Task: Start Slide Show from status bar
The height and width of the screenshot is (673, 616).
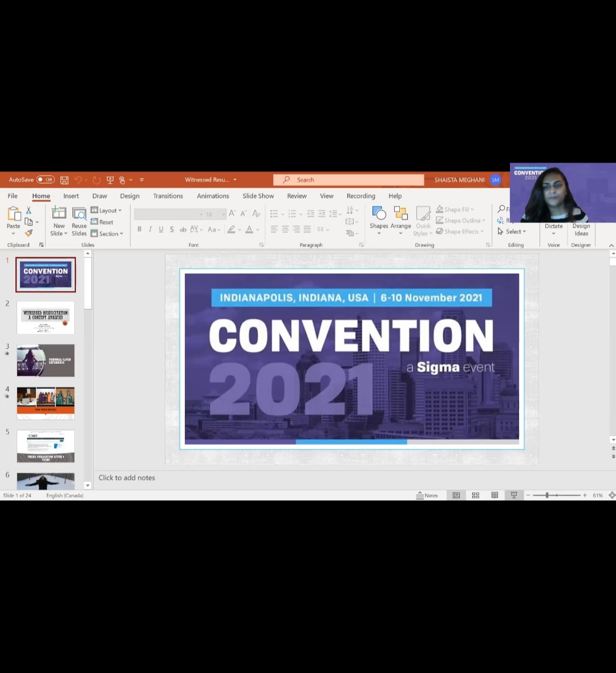Action: click(514, 495)
